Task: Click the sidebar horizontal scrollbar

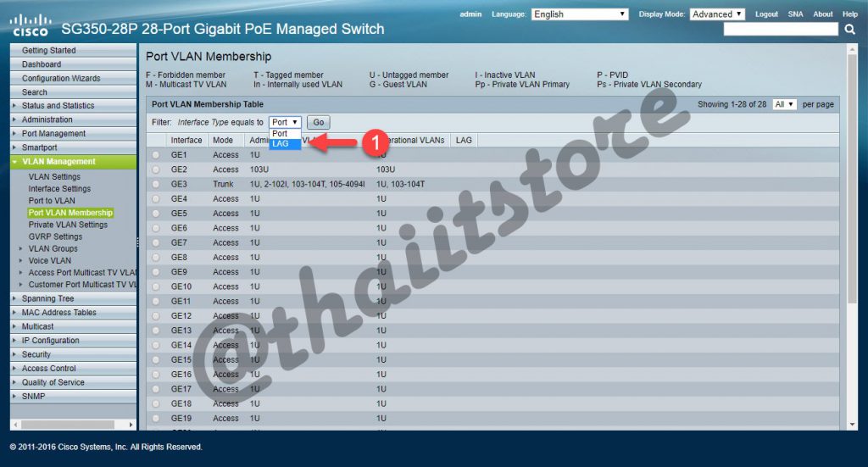Action: pyautogui.click(x=68, y=425)
